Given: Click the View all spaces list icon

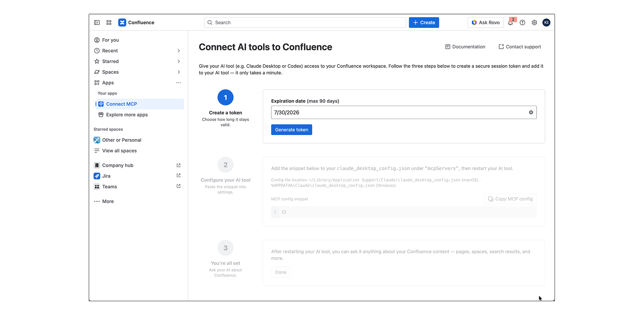Looking at the screenshot, I should [x=97, y=151].
